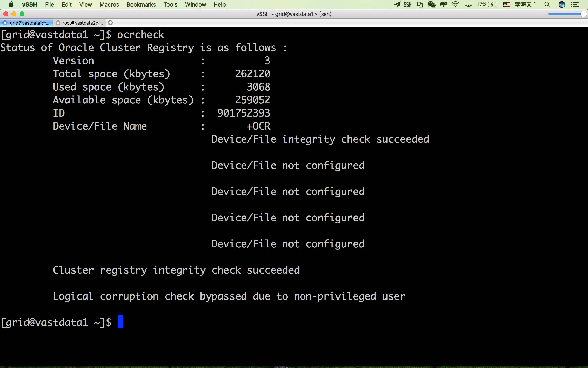Open the View menu
The width and height of the screenshot is (588, 368).
coord(86,4)
